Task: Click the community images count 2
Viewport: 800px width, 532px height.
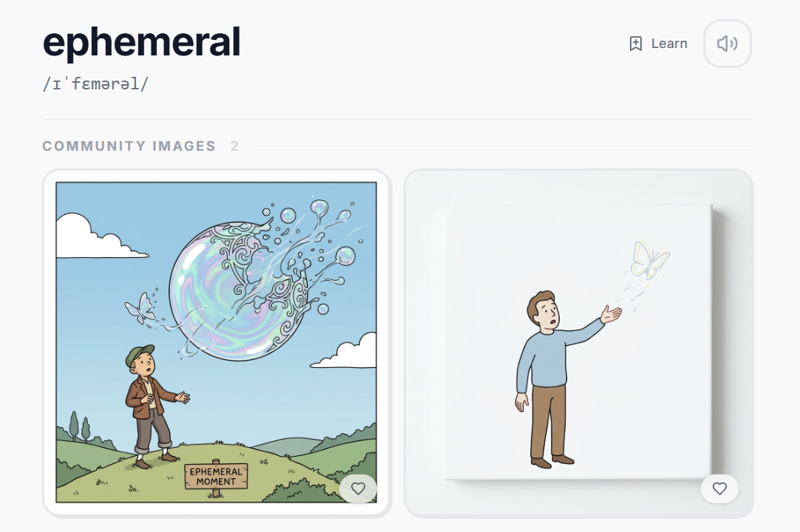Action: pos(234,146)
